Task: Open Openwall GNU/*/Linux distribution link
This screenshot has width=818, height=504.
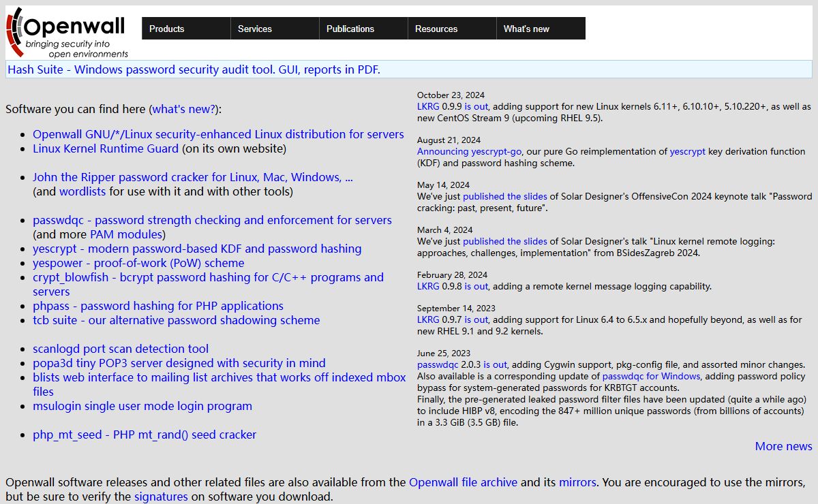Action: pos(218,134)
